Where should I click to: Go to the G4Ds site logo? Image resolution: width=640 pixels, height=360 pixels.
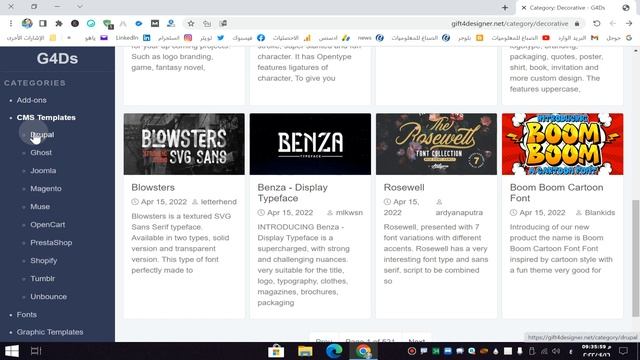click(x=57, y=58)
